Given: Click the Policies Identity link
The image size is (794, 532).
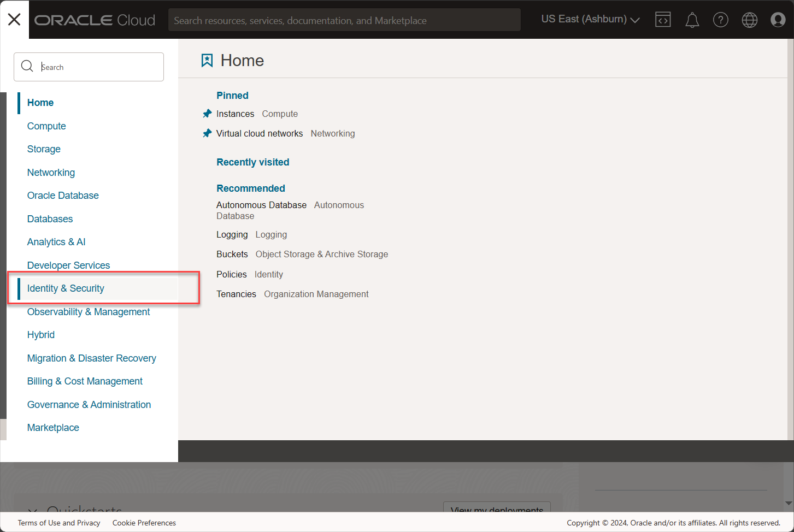Looking at the screenshot, I should [232, 274].
